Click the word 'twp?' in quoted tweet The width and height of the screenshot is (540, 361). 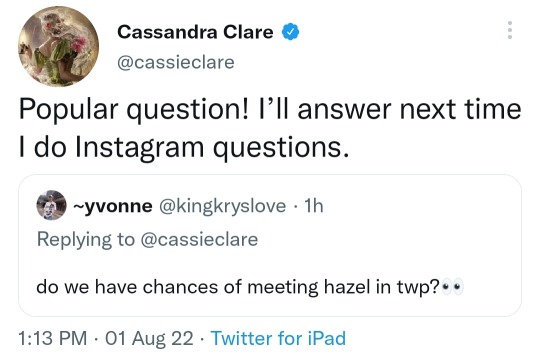[418, 287]
